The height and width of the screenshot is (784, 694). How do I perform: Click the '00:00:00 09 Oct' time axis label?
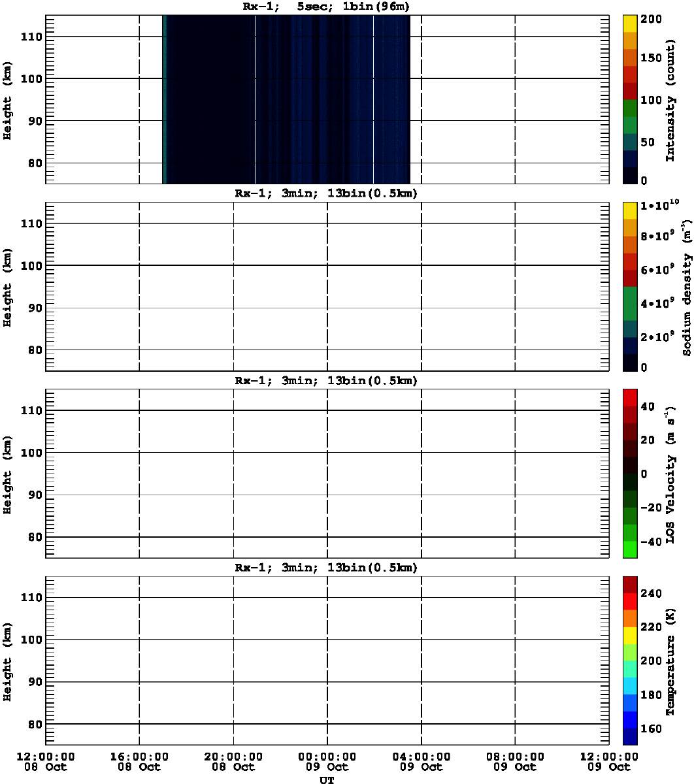327,760
